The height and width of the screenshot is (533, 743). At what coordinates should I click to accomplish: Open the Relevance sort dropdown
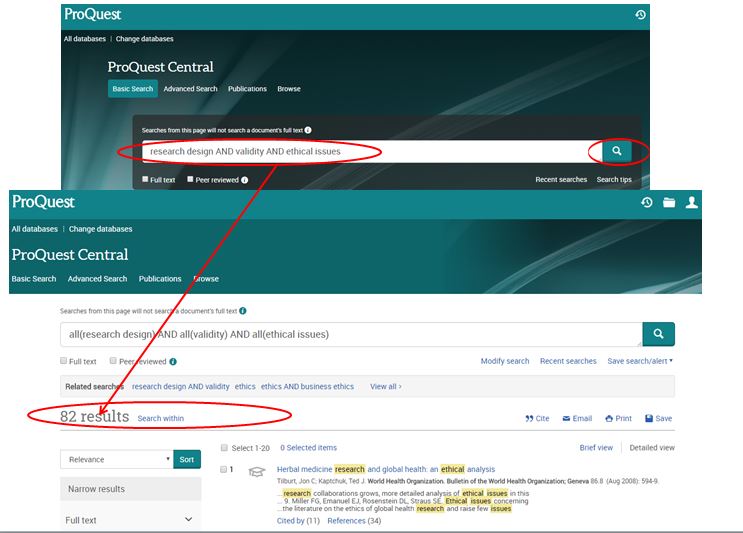(117, 459)
